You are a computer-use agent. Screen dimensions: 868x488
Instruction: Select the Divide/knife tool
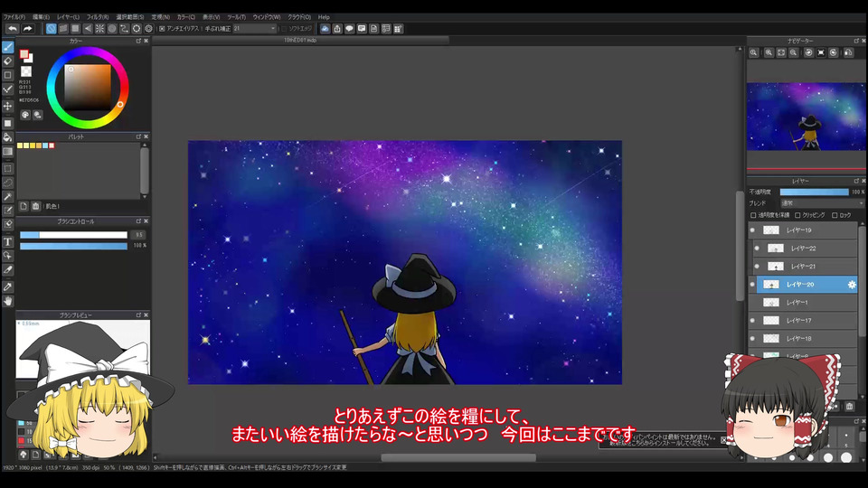click(x=8, y=269)
